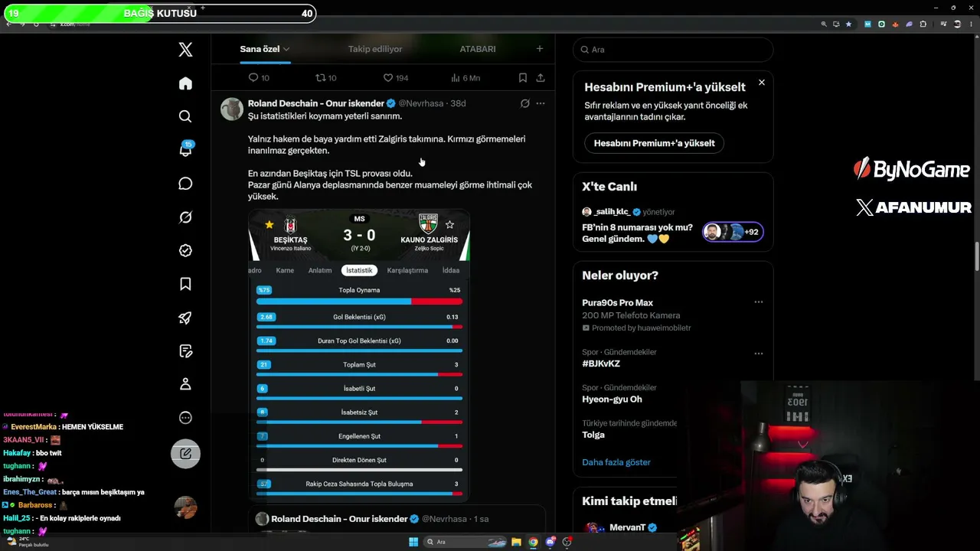The image size is (980, 551).
Task: Select Anlatım tab in match image
Action: coord(320,270)
